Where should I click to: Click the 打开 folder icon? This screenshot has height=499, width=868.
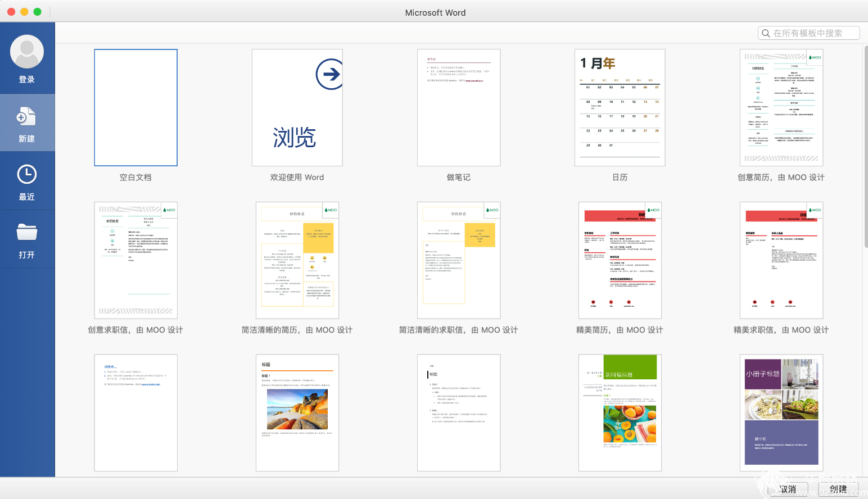click(27, 232)
